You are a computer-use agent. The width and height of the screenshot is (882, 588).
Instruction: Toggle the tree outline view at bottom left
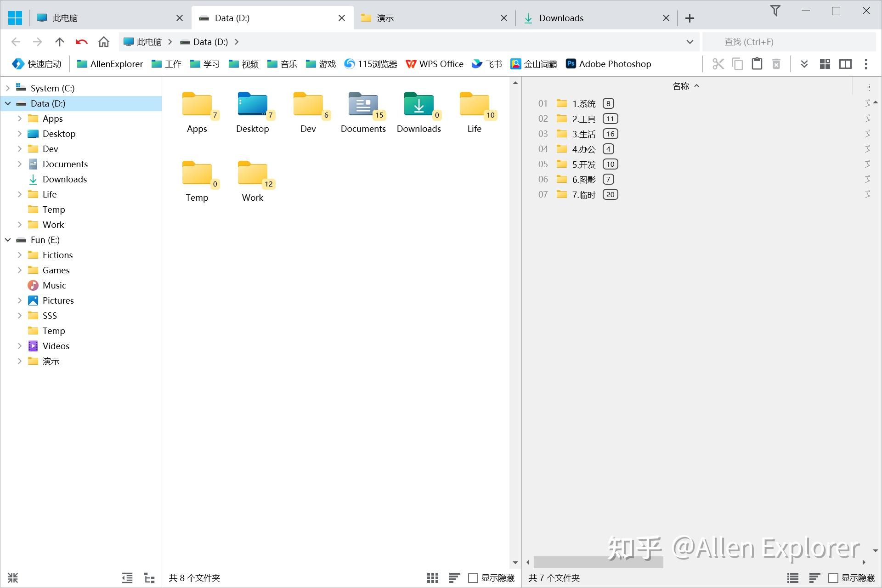[x=149, y=577]
